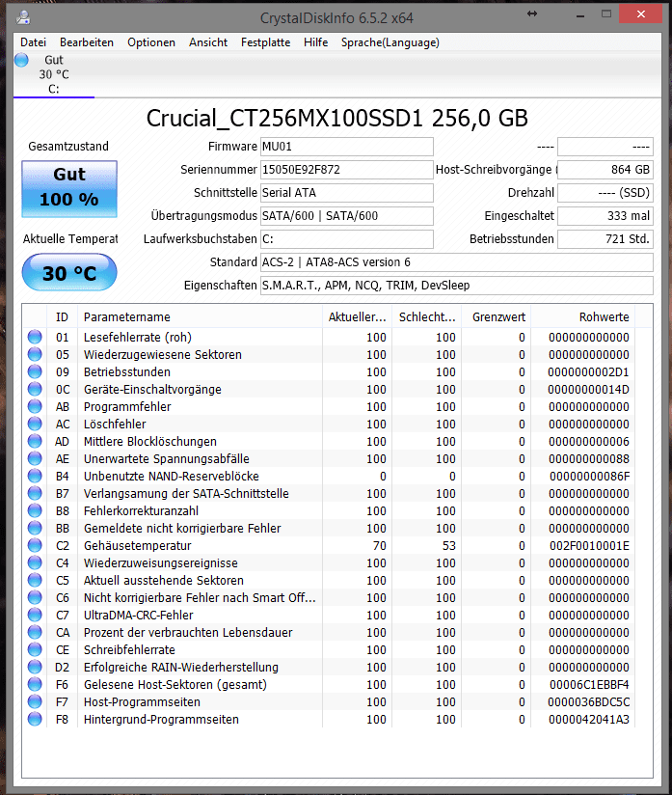Click the Laufwerksbuchstaben field C:
The height and width of the screenshot is (795, 672).
[347, 239]
